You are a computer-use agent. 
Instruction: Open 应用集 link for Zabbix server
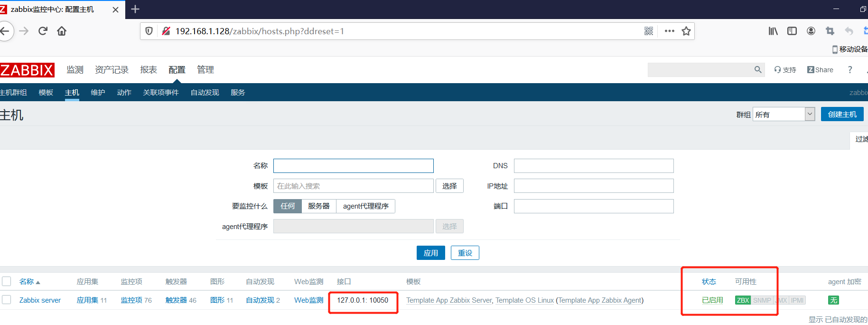(x=88, y=300)
